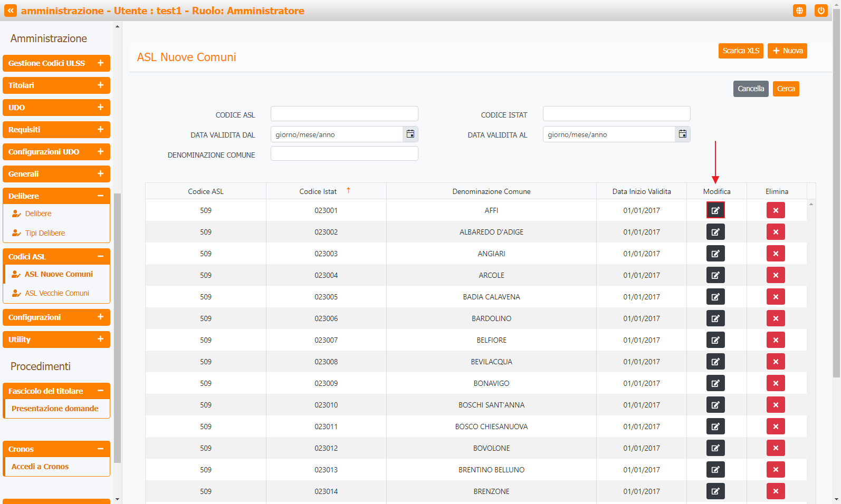Click the Scarica XLS button
This screenshot has width=841, height=504.
pyautogui.click(x=740, y=51)
